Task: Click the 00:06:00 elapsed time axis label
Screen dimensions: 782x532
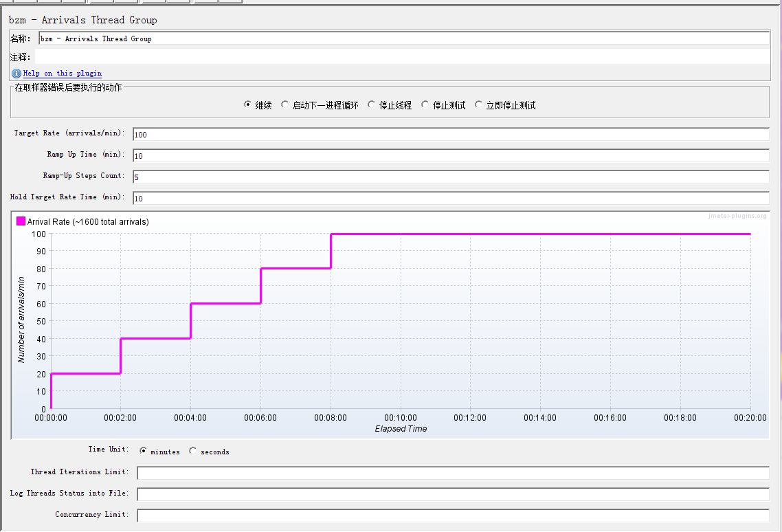Action: (260, 418)
